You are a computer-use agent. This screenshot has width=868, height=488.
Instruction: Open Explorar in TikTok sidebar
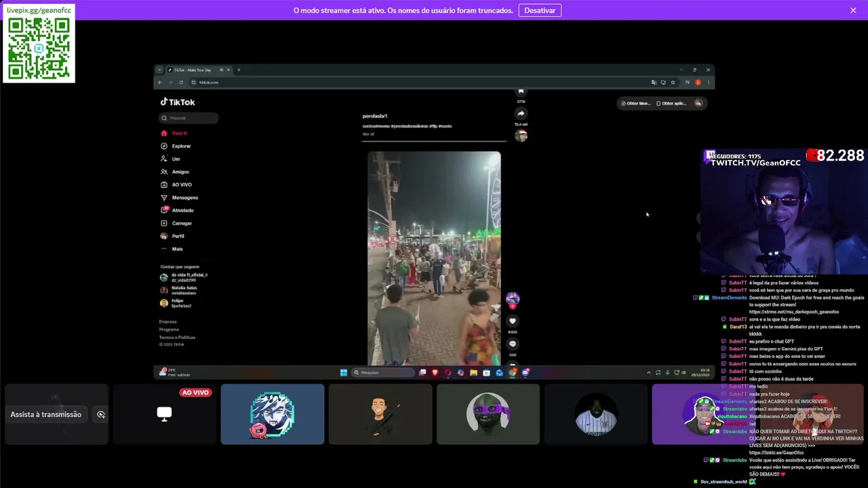[x=176, y=146]
